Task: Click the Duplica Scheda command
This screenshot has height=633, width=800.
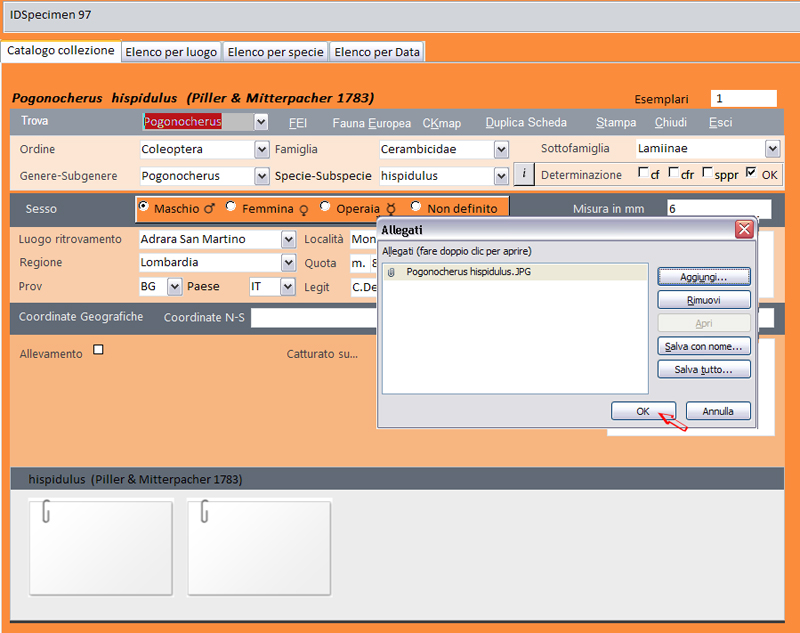Action: click(x=526, y=123)
